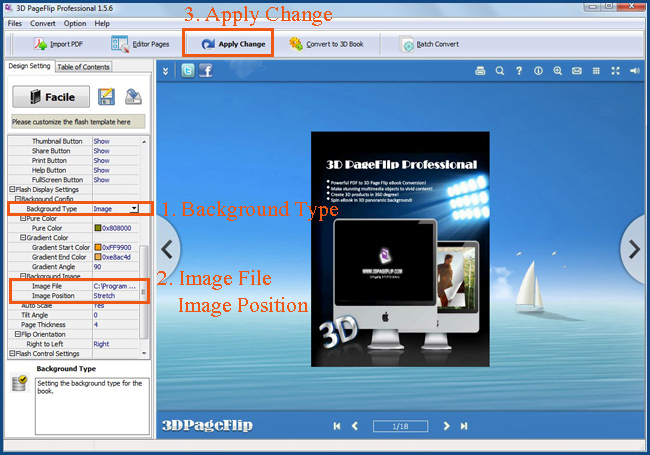Image resolution: width=650 pixels, height=455 pixels.
Task: Click the load template settings icon
Action: [x=133, y=97]
